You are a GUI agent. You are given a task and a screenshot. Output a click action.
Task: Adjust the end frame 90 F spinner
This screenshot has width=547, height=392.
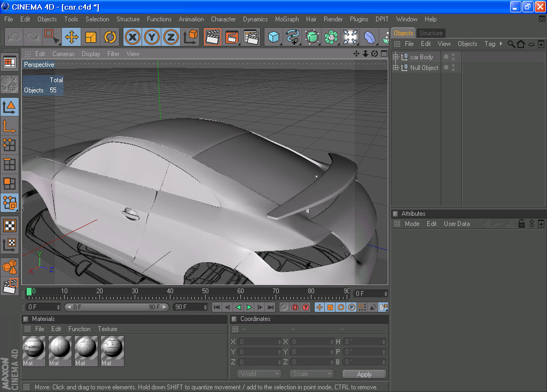pyautogui.click(x=205, y=307)
